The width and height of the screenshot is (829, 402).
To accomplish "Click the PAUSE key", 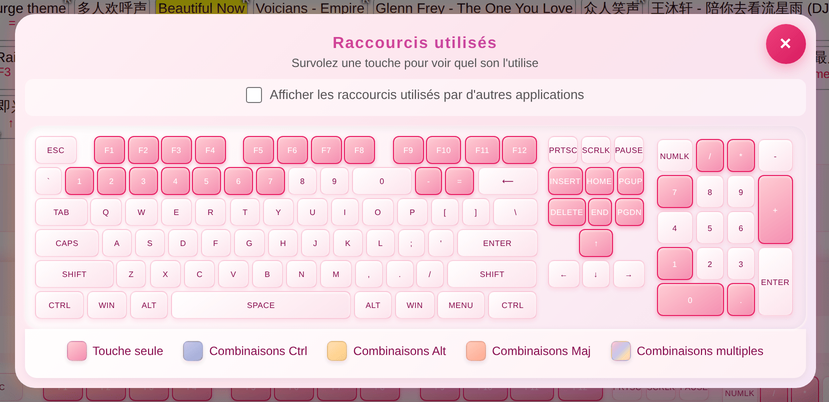I will coord(629,150).
